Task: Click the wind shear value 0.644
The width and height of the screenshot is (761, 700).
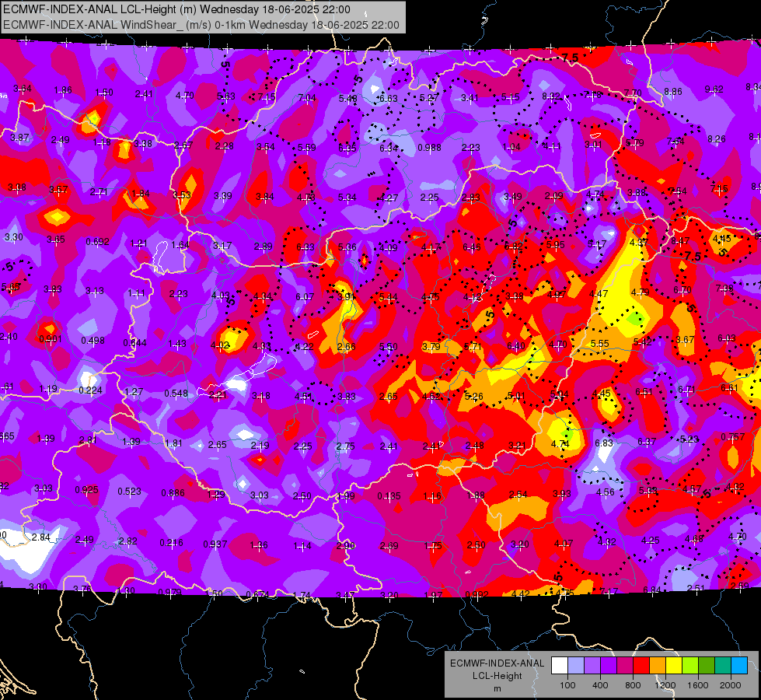Action: (x=135, y=342)
